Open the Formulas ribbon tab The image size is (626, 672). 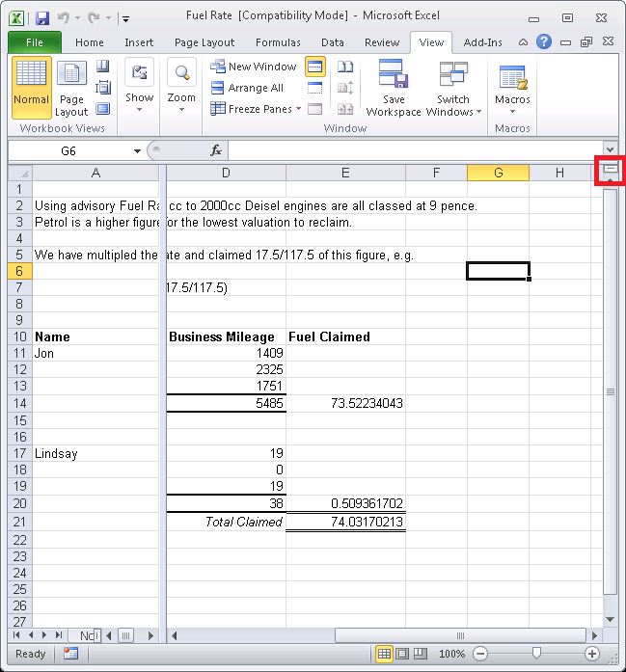coord(278,42)
